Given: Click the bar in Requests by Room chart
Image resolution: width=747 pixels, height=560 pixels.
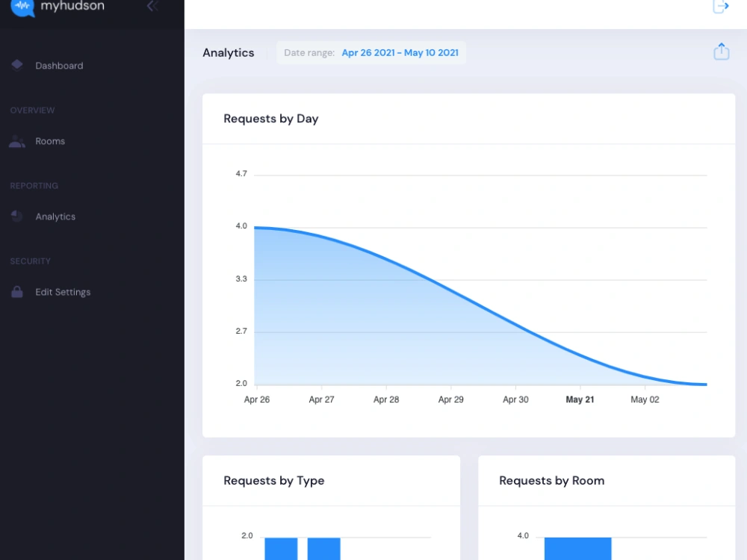Looking at the screenshot, I should pyautogui.click(x=578, y=549).
